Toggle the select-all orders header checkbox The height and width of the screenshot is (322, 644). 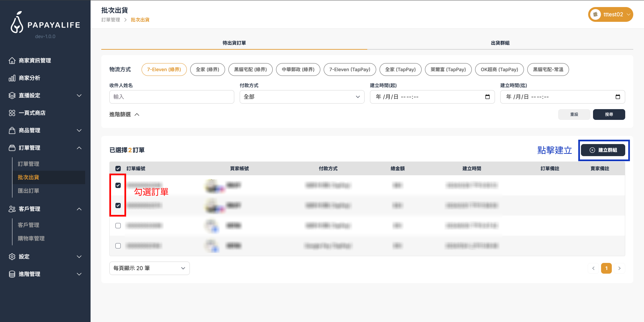[118, 169]
